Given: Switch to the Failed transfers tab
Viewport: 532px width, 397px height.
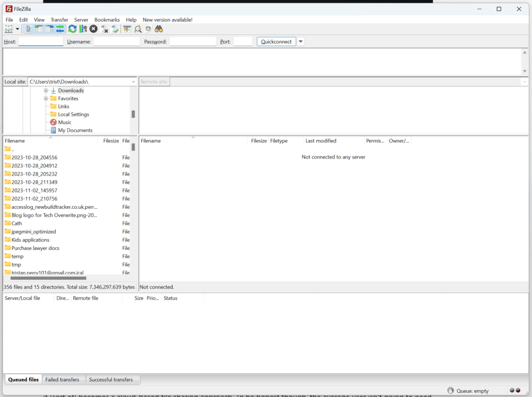Looking at the screenshot, I should click(x=62, y=380).
